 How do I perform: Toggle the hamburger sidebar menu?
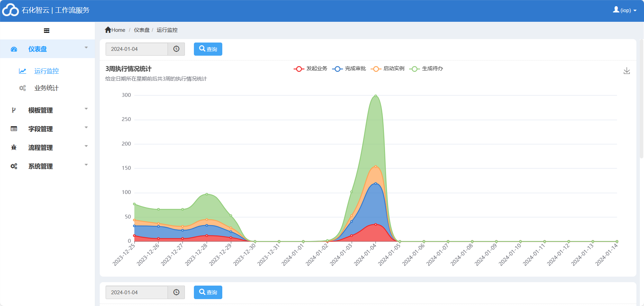coord(47,31)
